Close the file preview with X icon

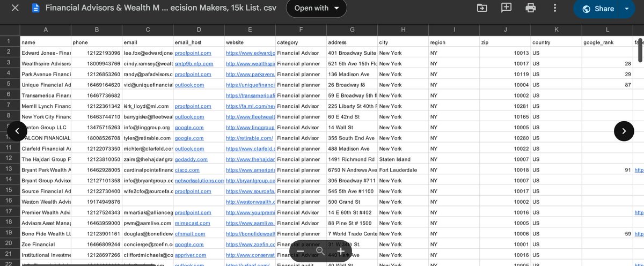(x=16, y=9)
